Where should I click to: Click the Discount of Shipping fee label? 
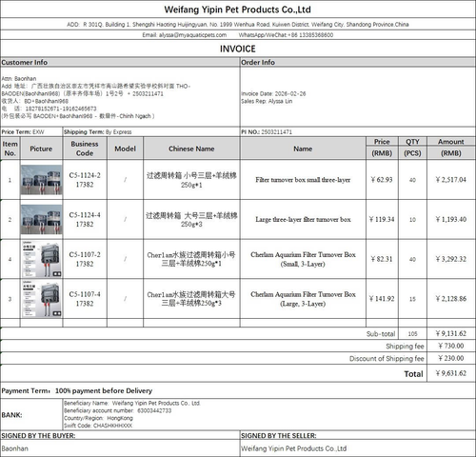387,358
